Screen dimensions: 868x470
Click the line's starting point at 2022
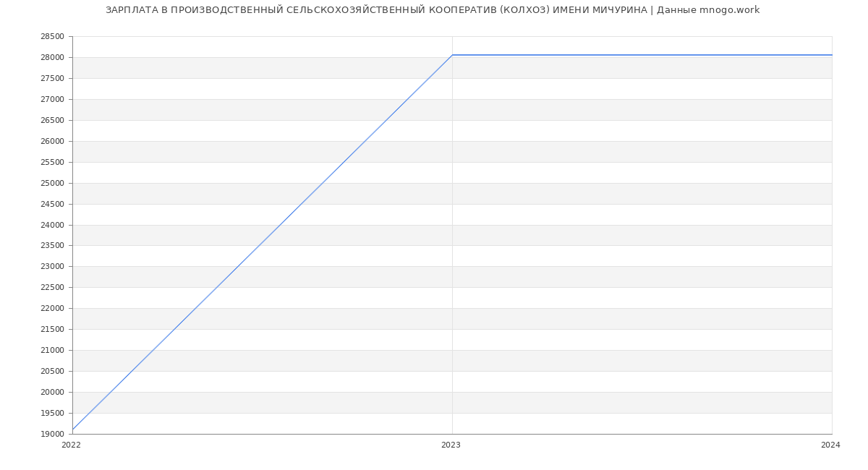click(x=73, y=430)
